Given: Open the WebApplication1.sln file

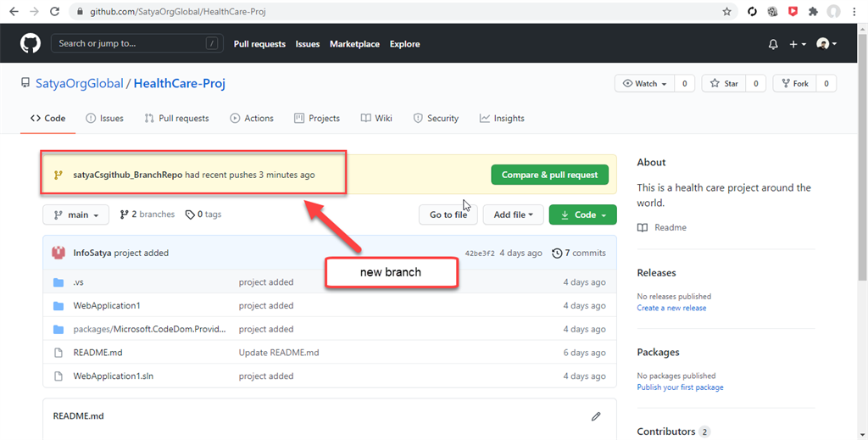Looking at the screenshot, I should click(x=114, y=376).
